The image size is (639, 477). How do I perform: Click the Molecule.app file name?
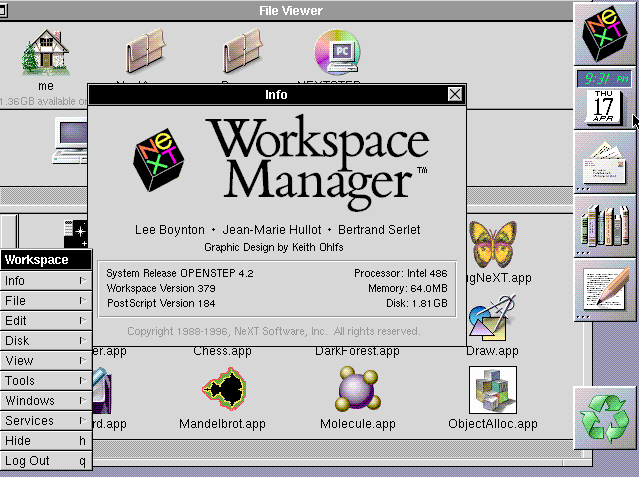(x=357, y=424)
